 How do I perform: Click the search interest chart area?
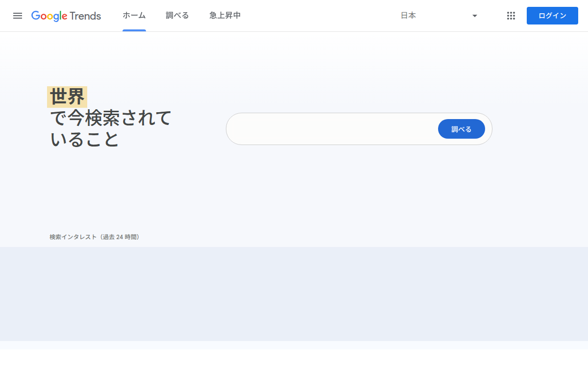(294, 294)
